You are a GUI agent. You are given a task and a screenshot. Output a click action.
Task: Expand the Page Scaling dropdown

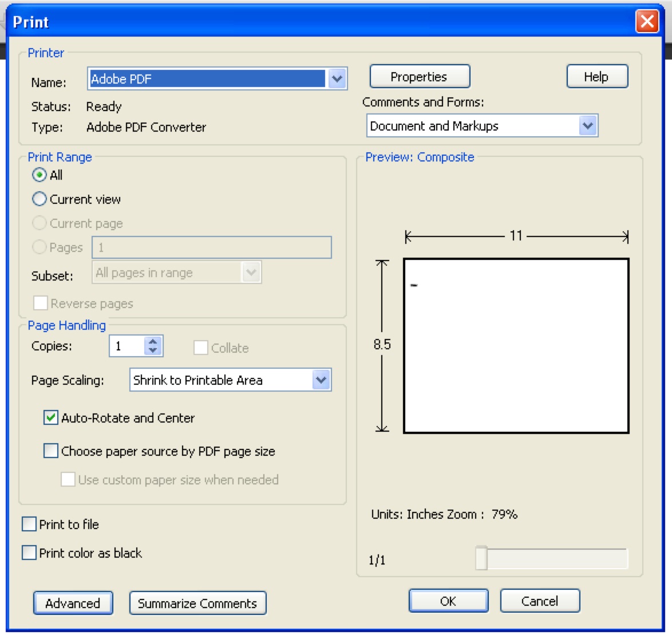click(x=321, y=380)
